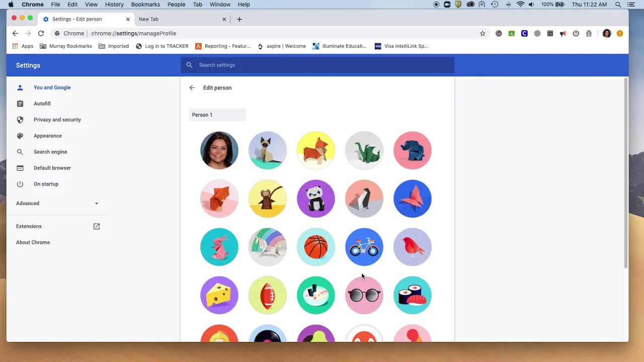Open aspire | Welcome bookmark
Viewport: 644px width, 362px height.
coord(281,46)
